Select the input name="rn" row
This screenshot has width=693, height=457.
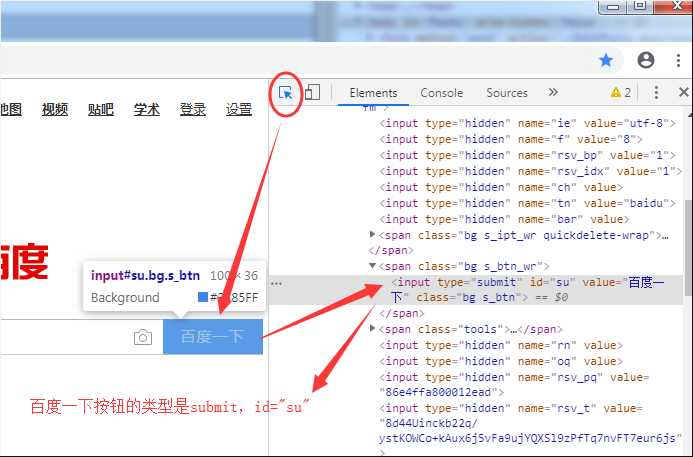tap(501, 345)
